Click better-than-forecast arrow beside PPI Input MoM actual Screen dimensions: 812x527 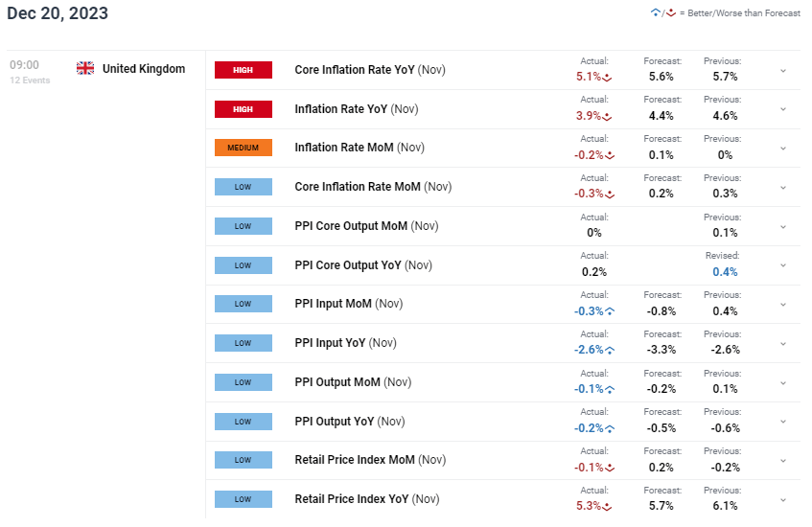click(610, 311)
